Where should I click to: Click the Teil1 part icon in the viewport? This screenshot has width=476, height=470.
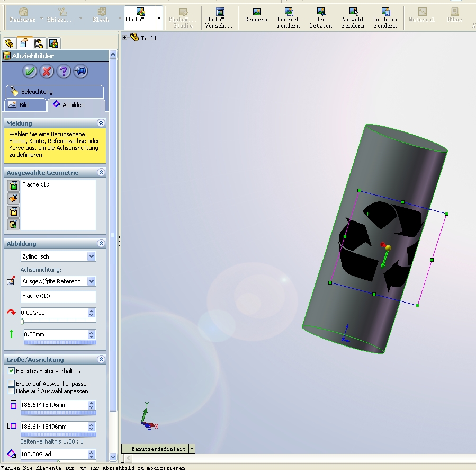click(x=134, y=38)
